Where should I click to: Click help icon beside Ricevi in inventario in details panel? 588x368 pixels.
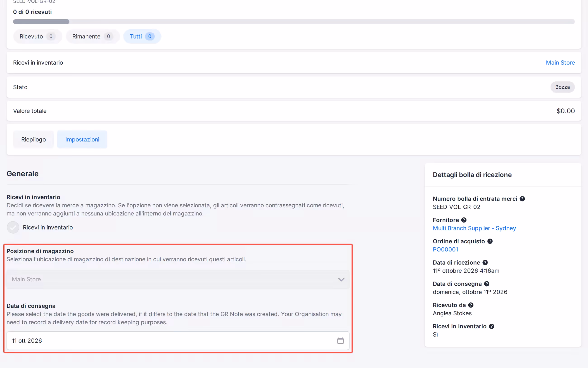(x=491, y=326)
